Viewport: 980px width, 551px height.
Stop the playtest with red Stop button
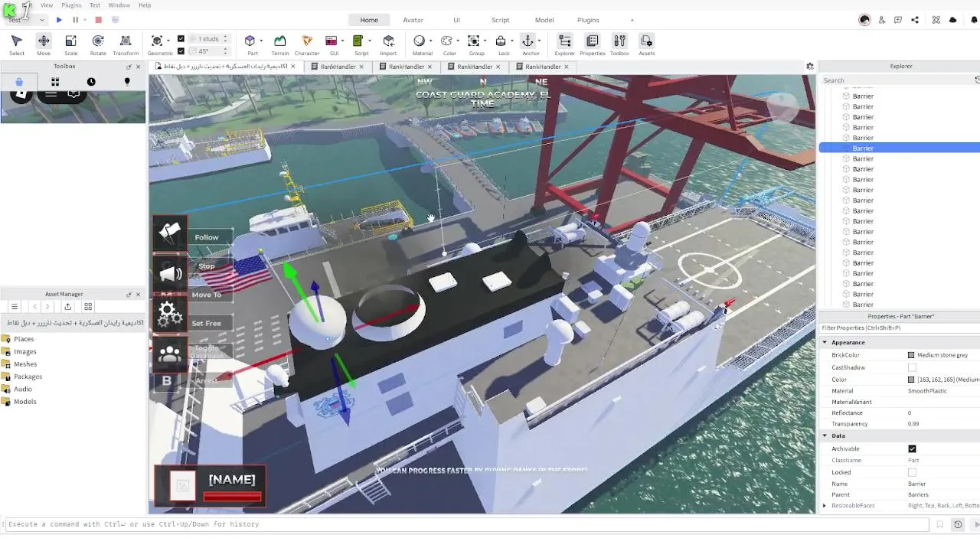pos(98,20)
